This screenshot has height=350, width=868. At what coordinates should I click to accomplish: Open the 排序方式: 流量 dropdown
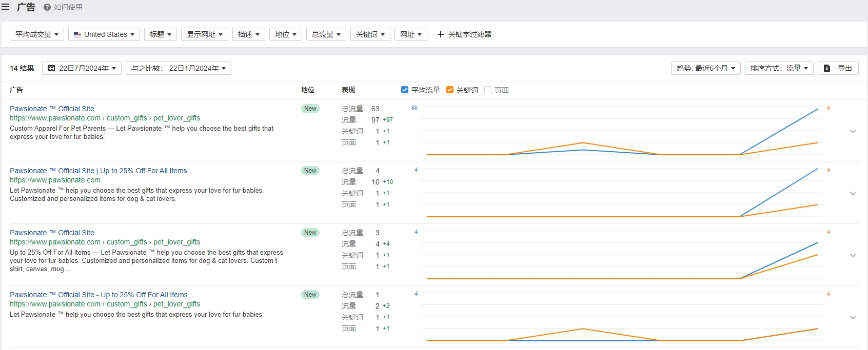point(779,68)
